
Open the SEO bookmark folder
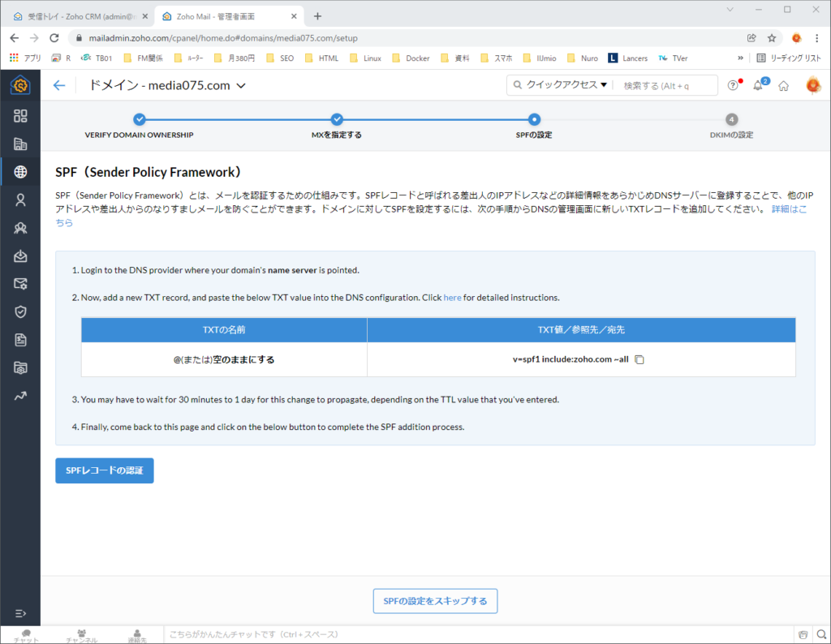280,58
